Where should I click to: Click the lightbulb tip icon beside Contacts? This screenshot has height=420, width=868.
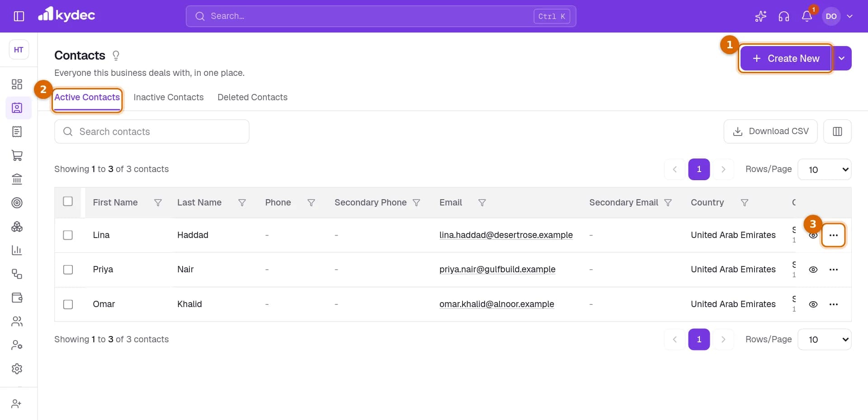pos(116,56)
